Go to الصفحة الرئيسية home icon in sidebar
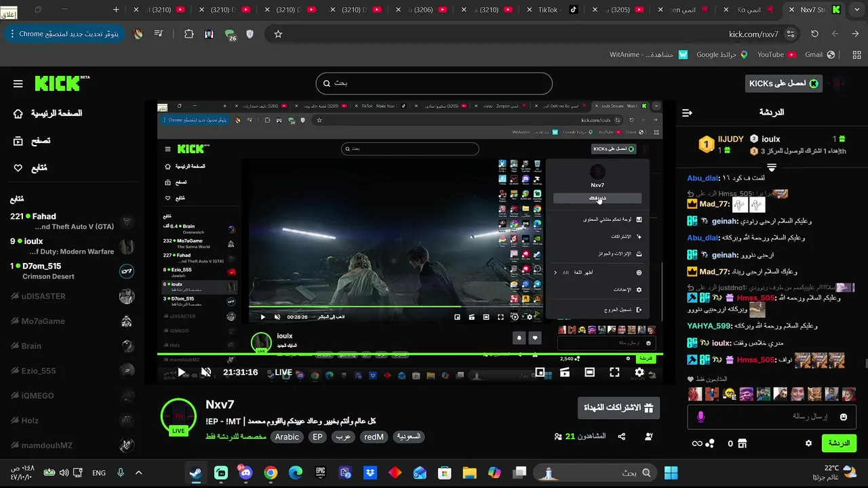Viewport: 868px width, 488px height. (18, 114)
